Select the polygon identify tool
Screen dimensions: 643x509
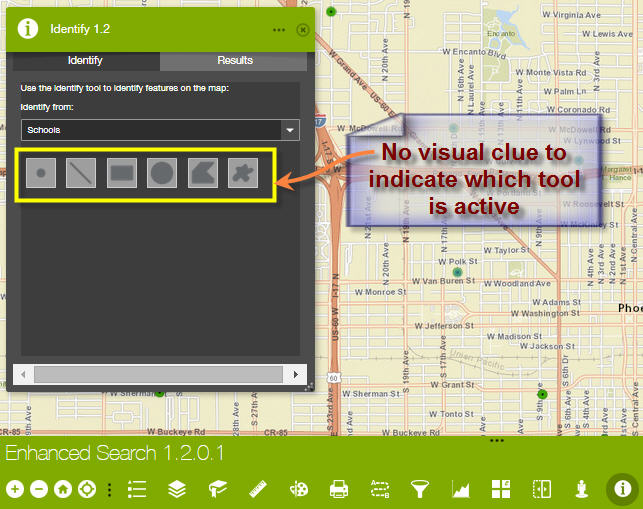203,173
